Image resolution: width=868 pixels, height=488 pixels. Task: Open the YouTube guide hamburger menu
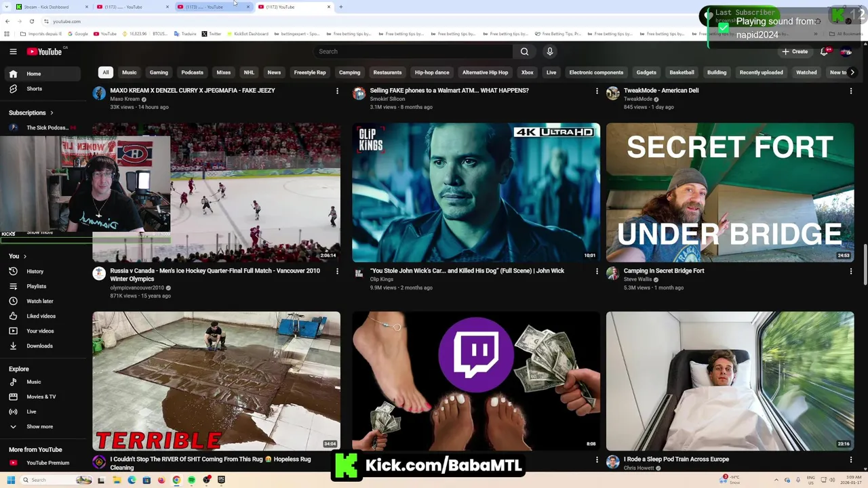point(13,52)
